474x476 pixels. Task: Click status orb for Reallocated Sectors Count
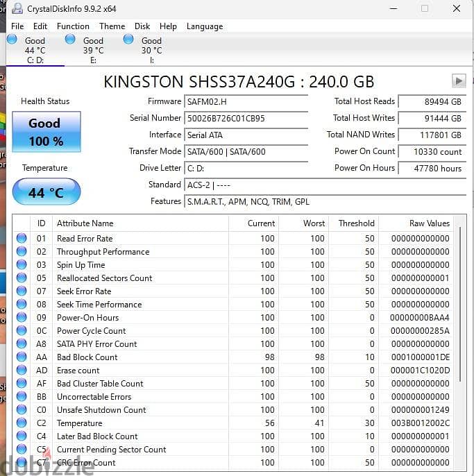coord(22,278)
